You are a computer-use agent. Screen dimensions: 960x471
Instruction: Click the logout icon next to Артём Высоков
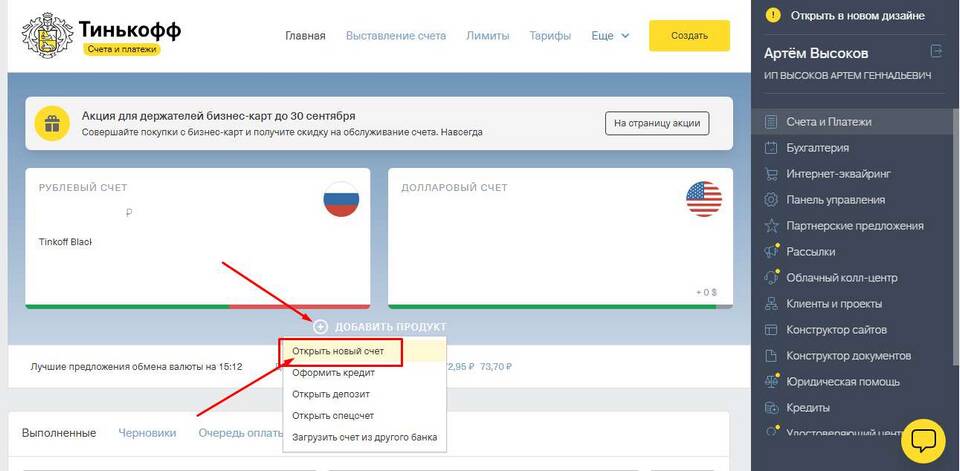(936, 51)
